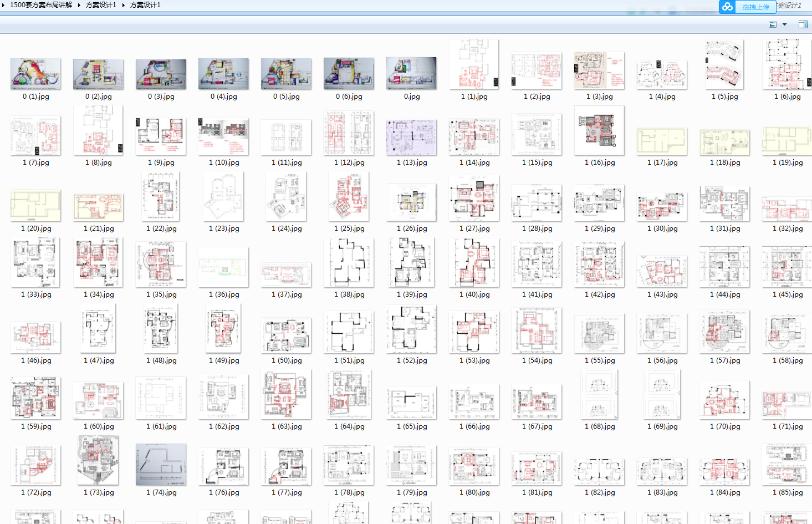Select the purple 1 (13).jpg thumbnail
812x524 pixels.
(x=411, y=137)
